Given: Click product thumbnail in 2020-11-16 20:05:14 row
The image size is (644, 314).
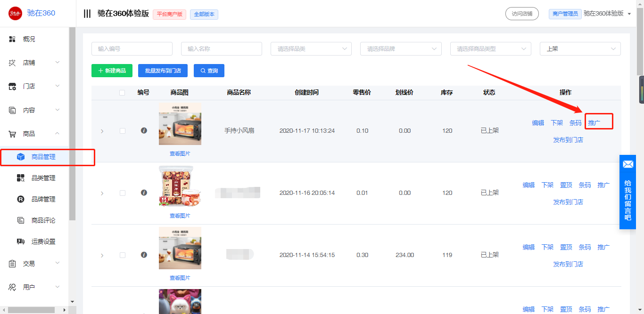Looking at the screenshot, I should [x=180, y=186].
